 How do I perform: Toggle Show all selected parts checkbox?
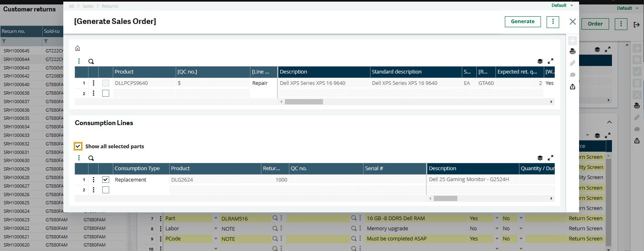tap(78, 146)
